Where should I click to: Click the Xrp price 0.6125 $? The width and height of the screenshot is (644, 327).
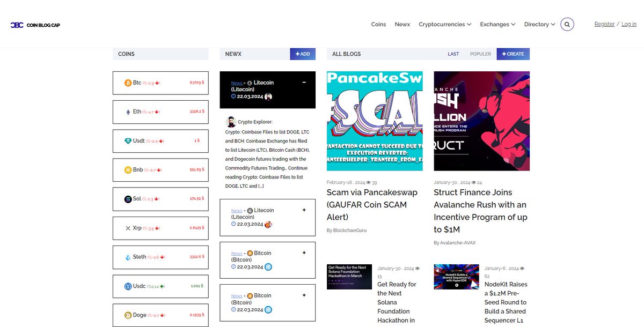pos(197,228)
